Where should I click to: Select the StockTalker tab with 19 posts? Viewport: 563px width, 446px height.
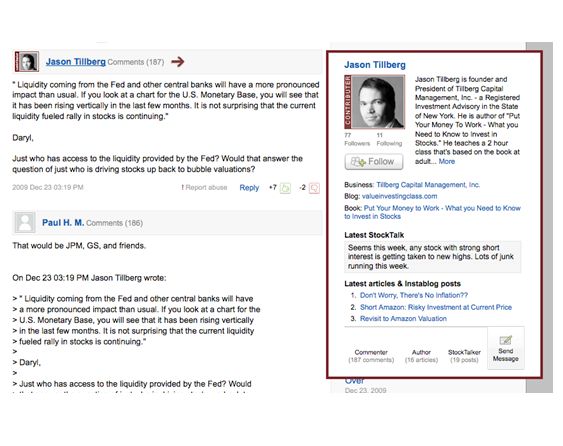[x=464, y=356]
